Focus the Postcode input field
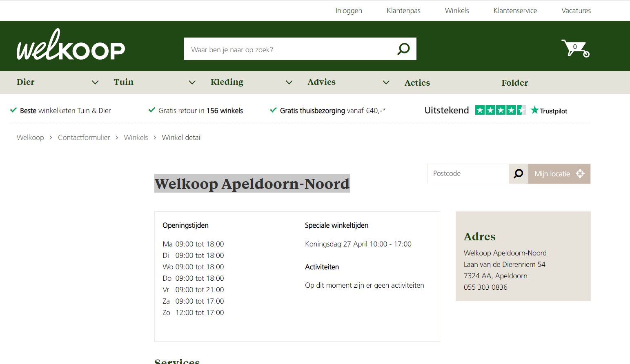 468,173
